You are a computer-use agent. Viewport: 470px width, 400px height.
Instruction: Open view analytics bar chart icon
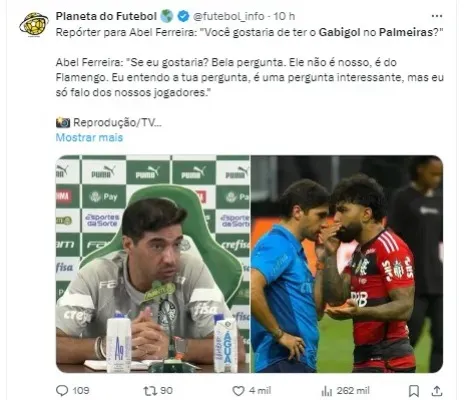click(326, 391)
